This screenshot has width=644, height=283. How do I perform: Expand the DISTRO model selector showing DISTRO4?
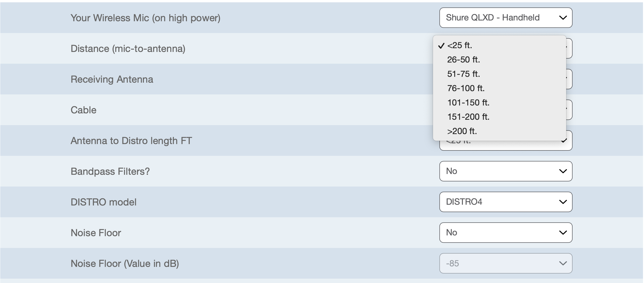505,202
